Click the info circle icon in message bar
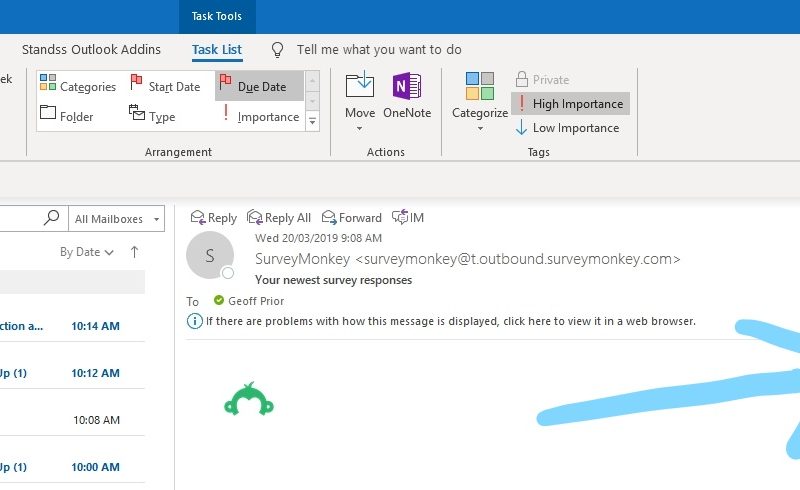 point(195,321)
